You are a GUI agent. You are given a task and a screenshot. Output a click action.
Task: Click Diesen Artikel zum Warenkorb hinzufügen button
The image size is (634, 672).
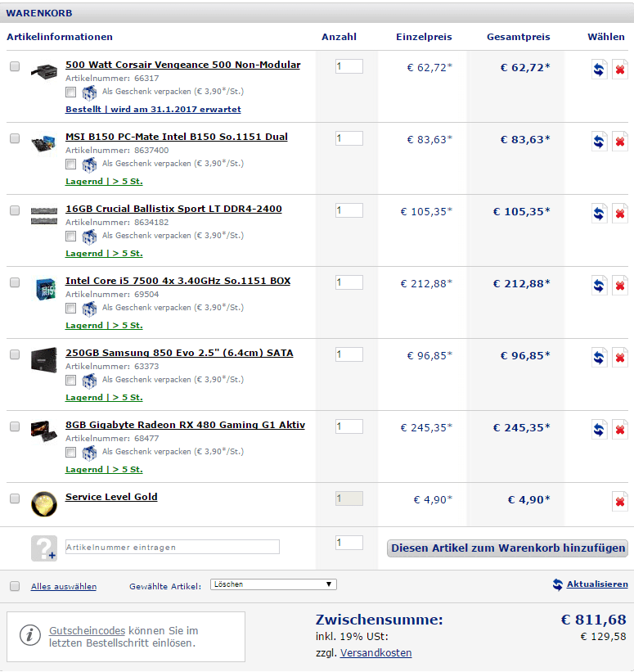click(x=507, y=548)
